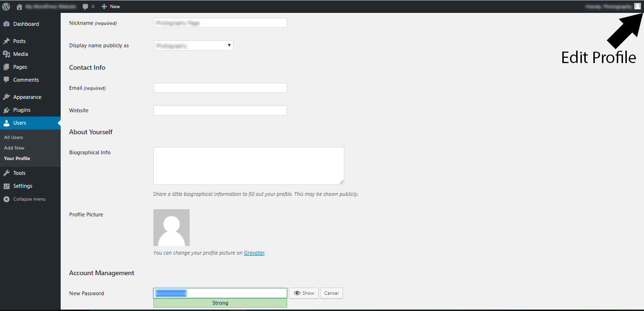
Task: Click the Biographical Info textarea
Action: pos(249,166)
